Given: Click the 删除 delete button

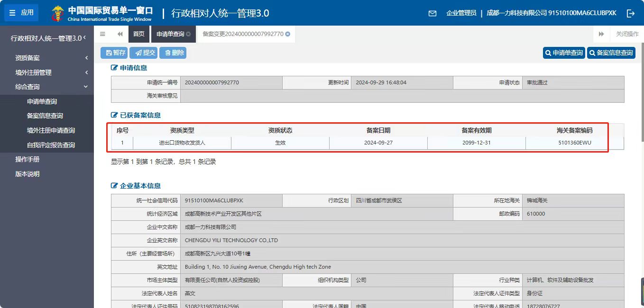Looking at the screenshot, I should coord(173,53).
